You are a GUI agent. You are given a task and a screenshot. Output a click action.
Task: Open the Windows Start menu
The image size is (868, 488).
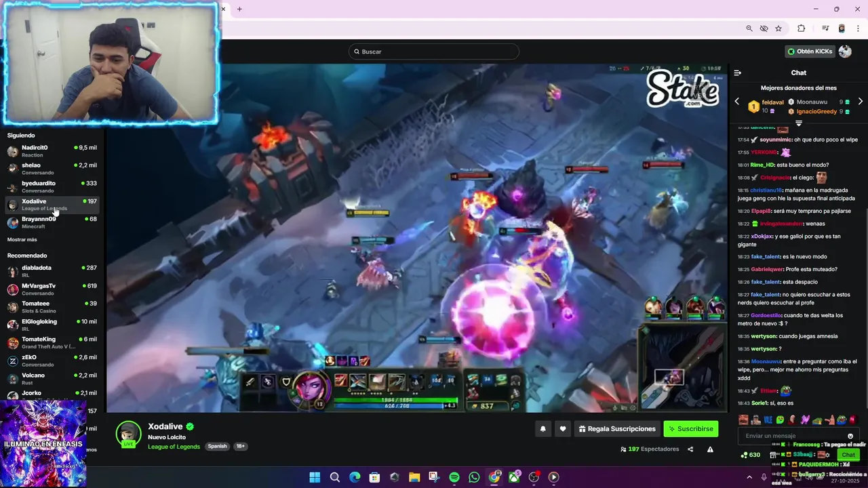tap(315, 477)
